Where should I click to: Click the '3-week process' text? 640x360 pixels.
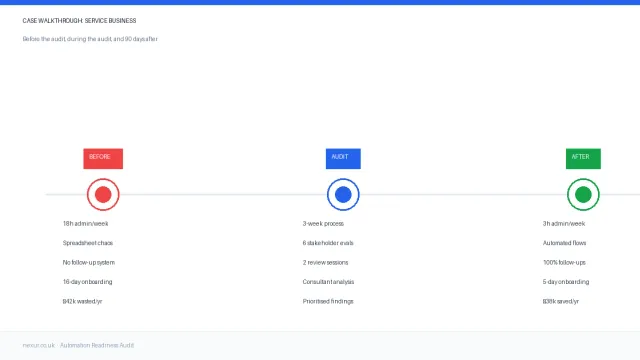click(x=323, y=224)
